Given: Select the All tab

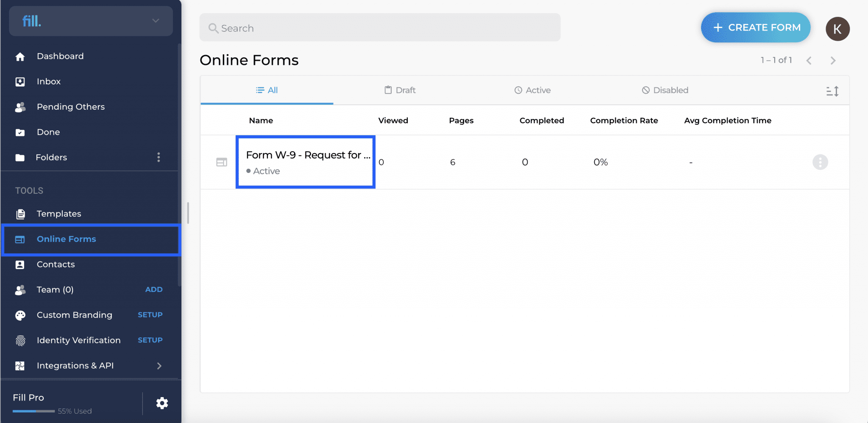Looking at the screenshot, I should 267,90.
